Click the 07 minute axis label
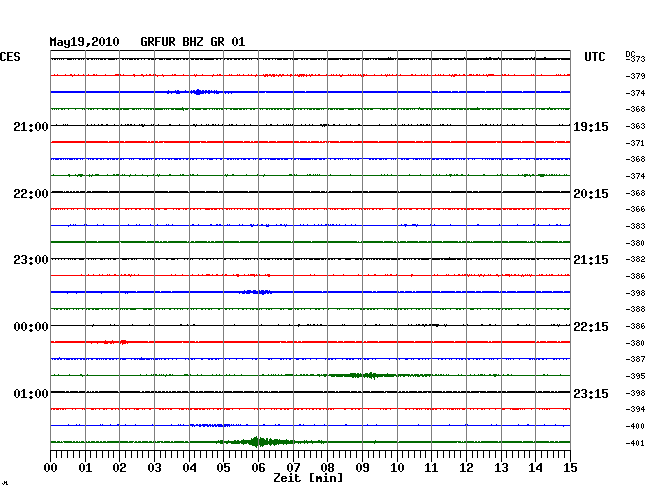This screenshot has width=650, height=494. click(293, 468)
